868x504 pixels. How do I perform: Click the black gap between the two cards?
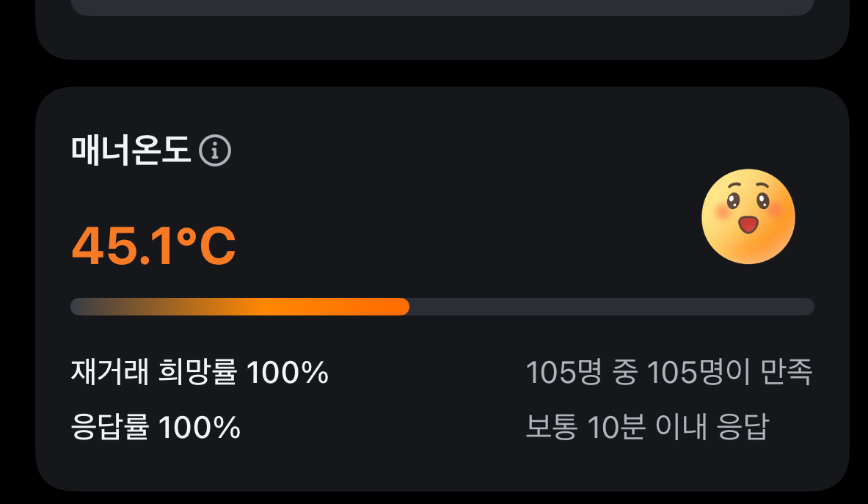[x=442, y=73]
